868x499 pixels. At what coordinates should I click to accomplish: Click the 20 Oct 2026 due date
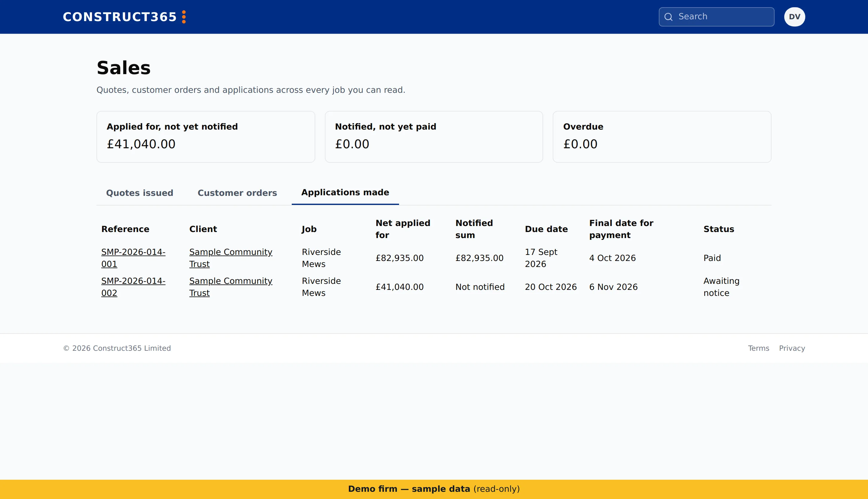551,287
